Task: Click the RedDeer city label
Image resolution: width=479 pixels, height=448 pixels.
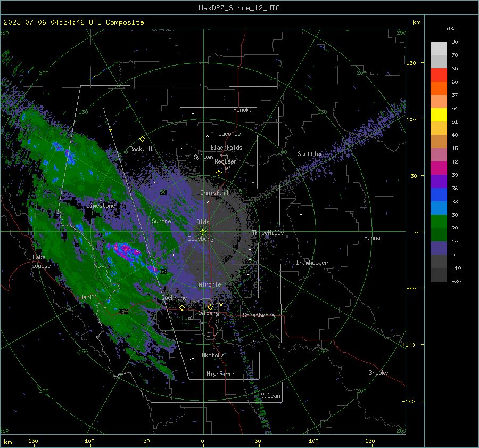Action: click(226, 161)
